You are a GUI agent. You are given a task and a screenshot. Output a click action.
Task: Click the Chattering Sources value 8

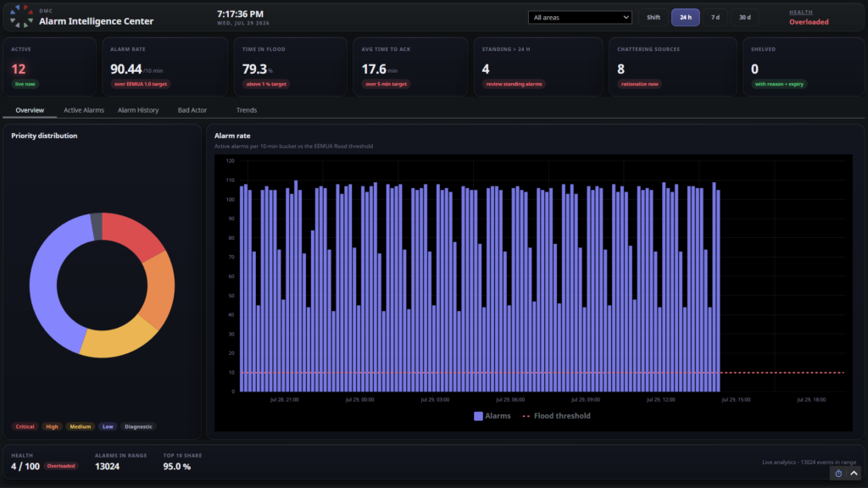coord(620,69)
